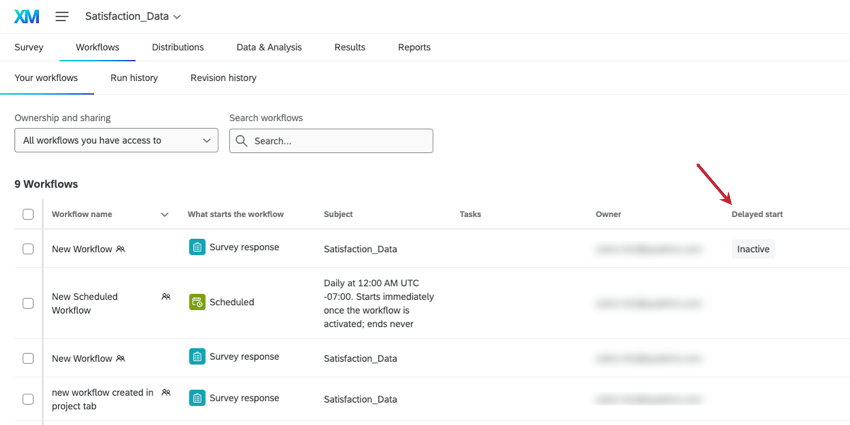850x425 pixels.
Task: Open the Ownership and sharing dropdown
Action: [116, 141]
